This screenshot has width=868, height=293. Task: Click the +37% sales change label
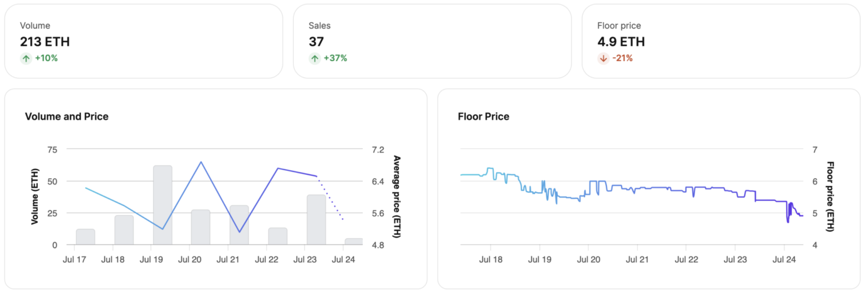[335, 58]
